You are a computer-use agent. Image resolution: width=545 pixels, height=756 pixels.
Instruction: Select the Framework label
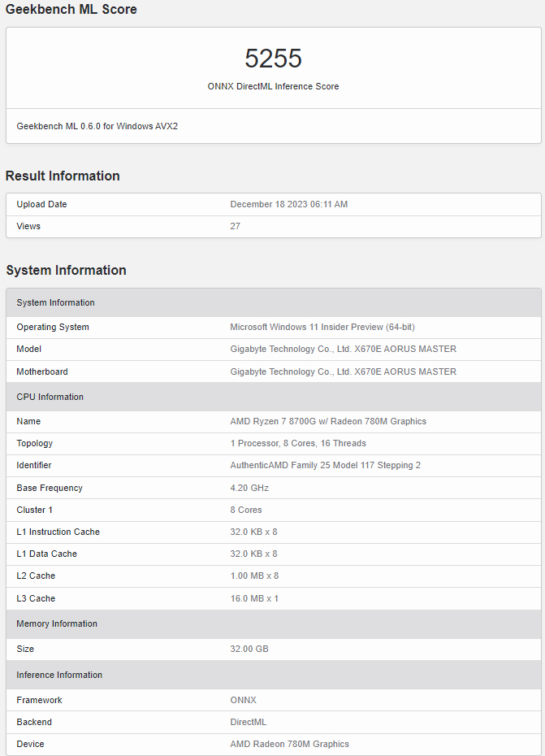(40, 700)
